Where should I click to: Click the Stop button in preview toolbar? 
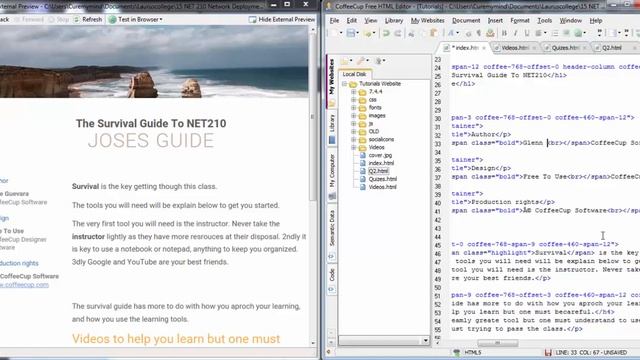click(58, 19)
